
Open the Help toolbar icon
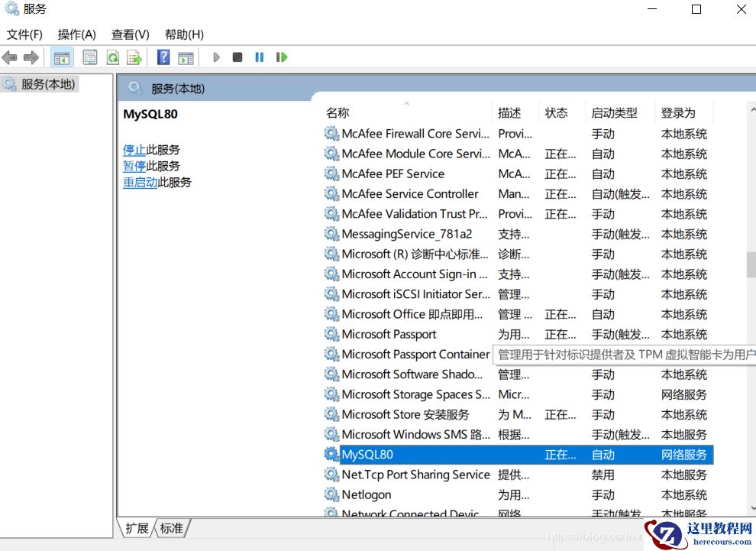click(163, 57)
